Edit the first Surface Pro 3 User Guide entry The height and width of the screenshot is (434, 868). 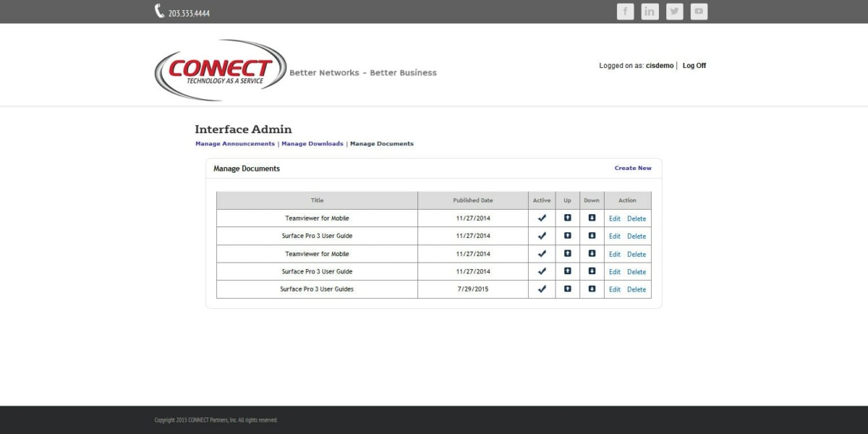point(615,237)
